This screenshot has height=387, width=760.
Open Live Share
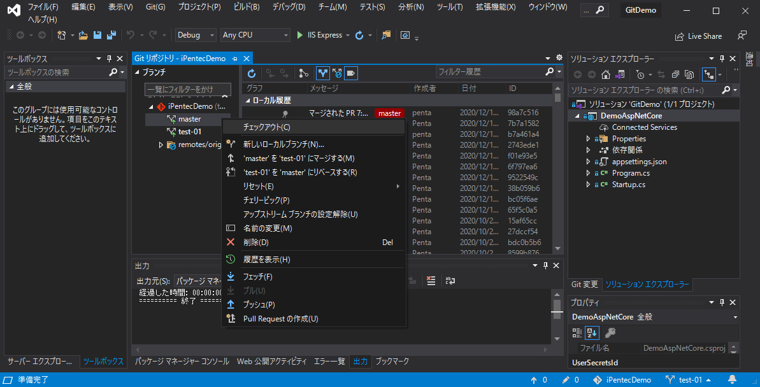pyautogui.click(x=698, y=36)
